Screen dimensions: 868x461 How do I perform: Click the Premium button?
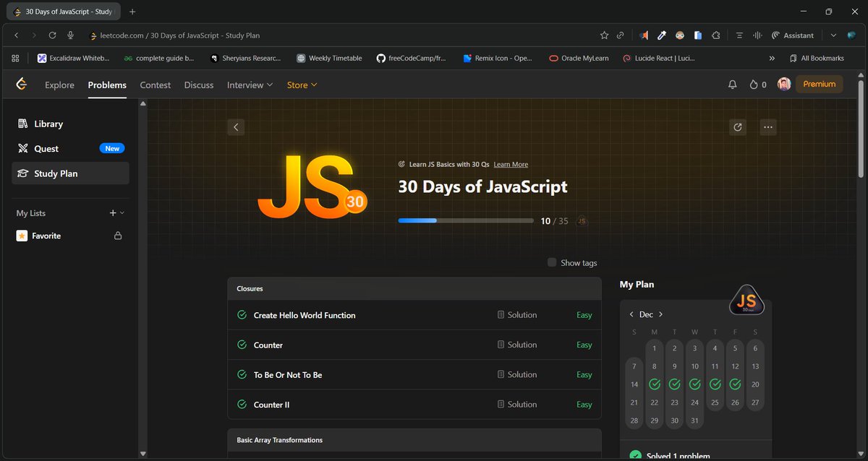click(x=819, y=84)
